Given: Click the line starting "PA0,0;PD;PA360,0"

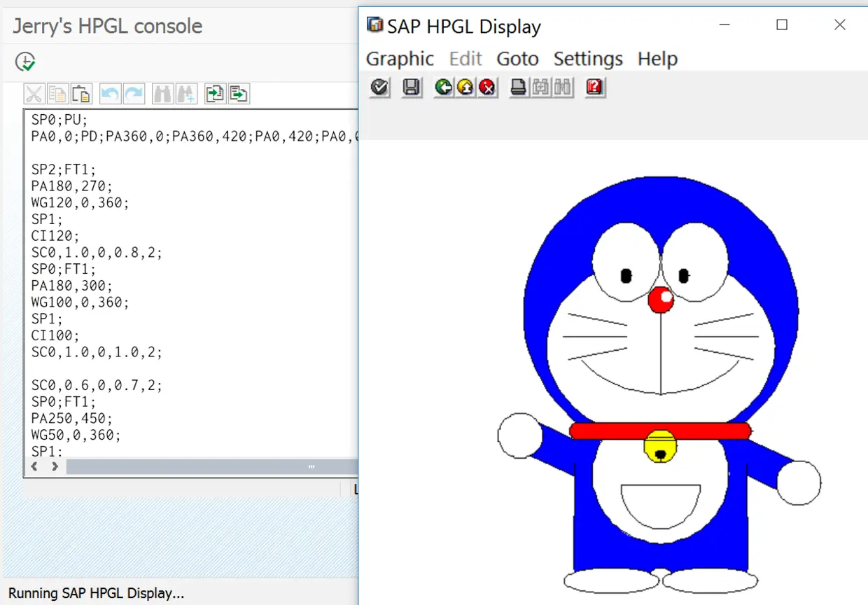Looking at the screenshot, I should click(195, 136).
